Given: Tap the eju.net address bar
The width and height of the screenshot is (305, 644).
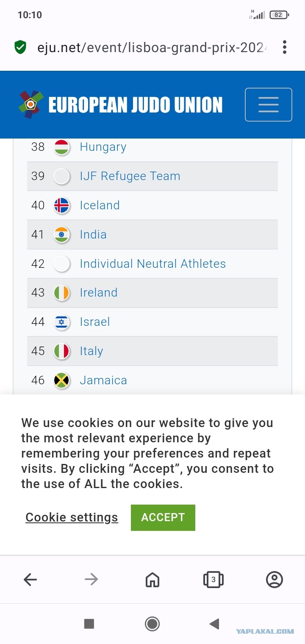Looking at the screenshot, I should tap(152, 47).
